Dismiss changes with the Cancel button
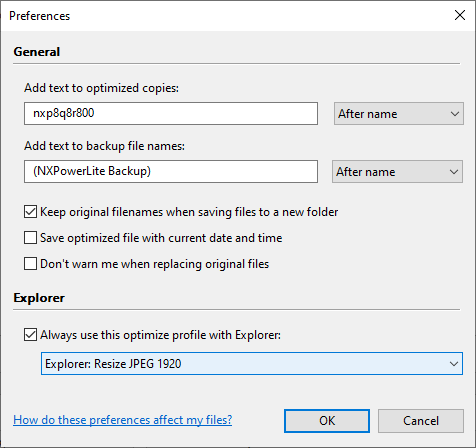476x448 pixels. coord(421,421)
